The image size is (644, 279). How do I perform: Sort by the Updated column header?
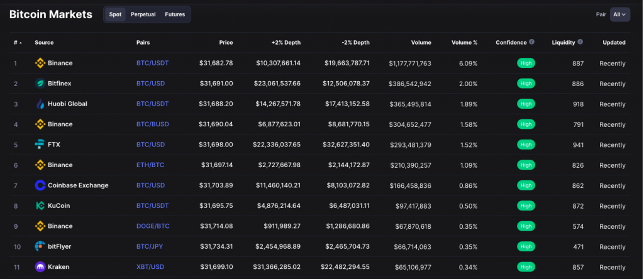click(x=614, y=42)
